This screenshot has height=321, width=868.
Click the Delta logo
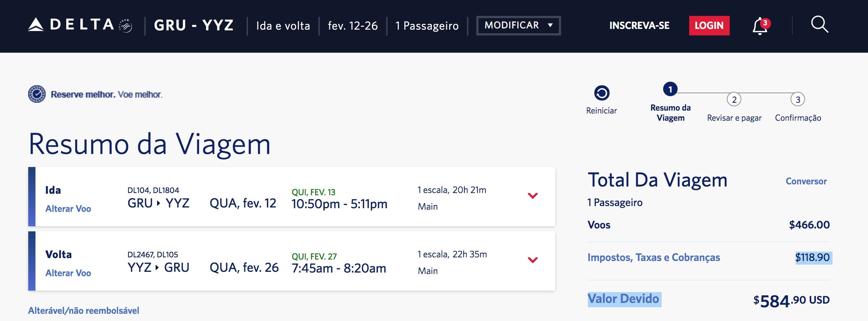tap(71, 25)
